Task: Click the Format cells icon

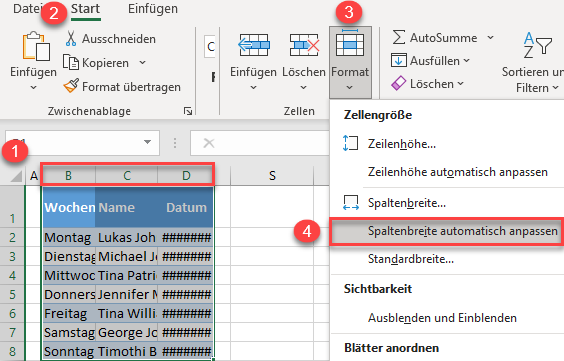Action: pos(350,43)
